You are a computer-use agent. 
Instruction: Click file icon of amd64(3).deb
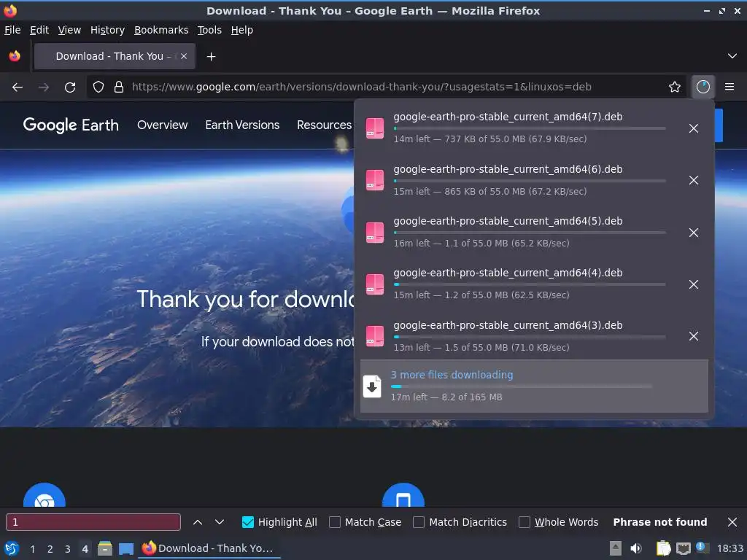tap(375, 336)
